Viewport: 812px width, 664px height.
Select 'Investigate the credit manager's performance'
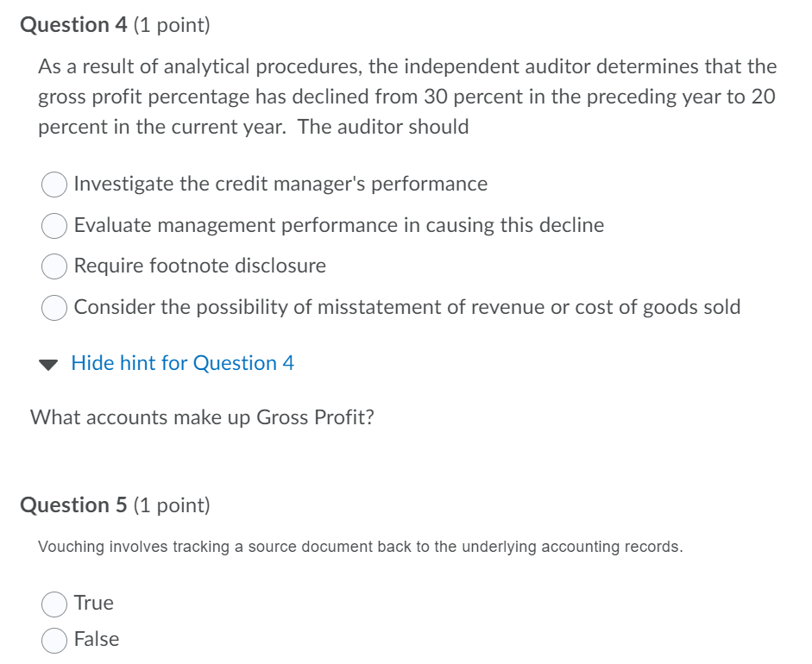click(54, 184)
